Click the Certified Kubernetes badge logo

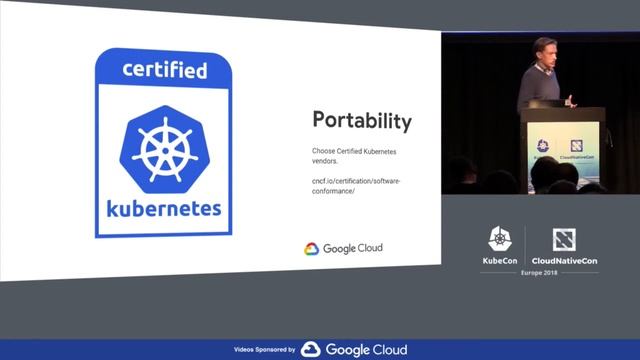pos(164,143)
